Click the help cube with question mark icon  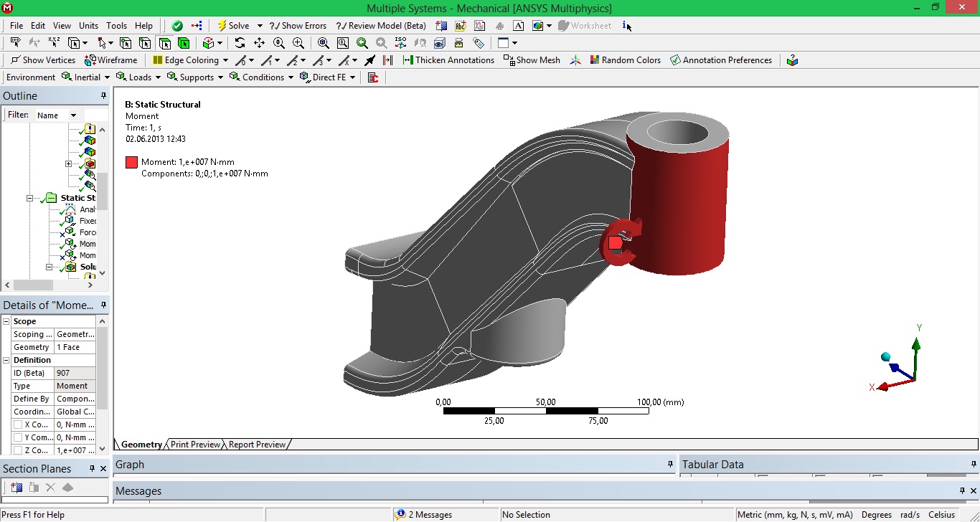(x=792, y=60)
